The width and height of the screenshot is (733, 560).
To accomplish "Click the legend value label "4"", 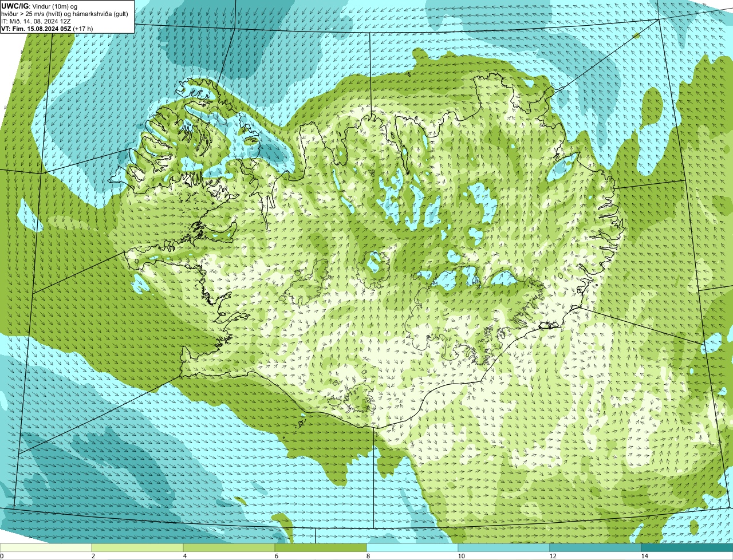I will (x=185, y=556).
